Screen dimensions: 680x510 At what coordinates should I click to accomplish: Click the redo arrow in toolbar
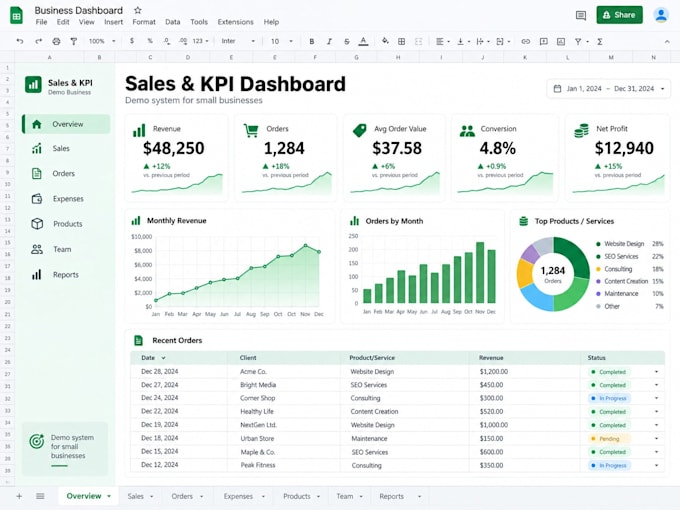[x=39, y=41]
